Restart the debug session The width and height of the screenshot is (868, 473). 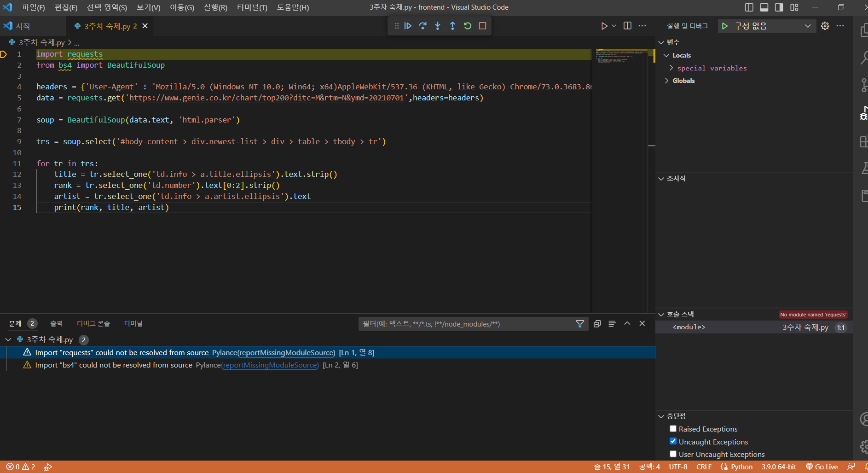pos(468,26)
